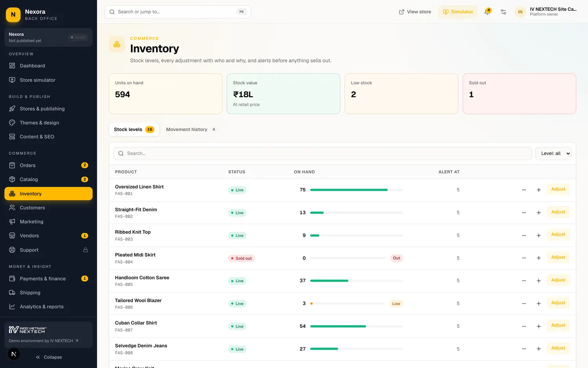Screen dimensions: 588x368
Task: Switch to Movement history tab
Action: [191, 129]
